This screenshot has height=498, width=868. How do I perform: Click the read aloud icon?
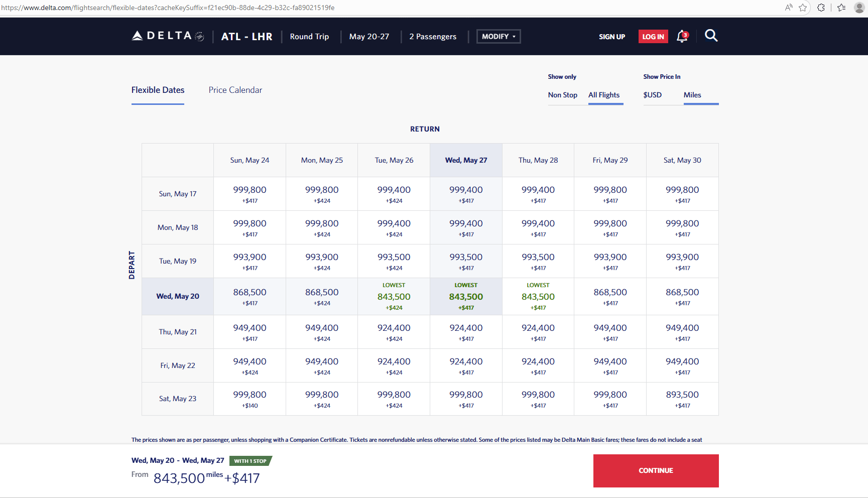[x=789, y=8]
